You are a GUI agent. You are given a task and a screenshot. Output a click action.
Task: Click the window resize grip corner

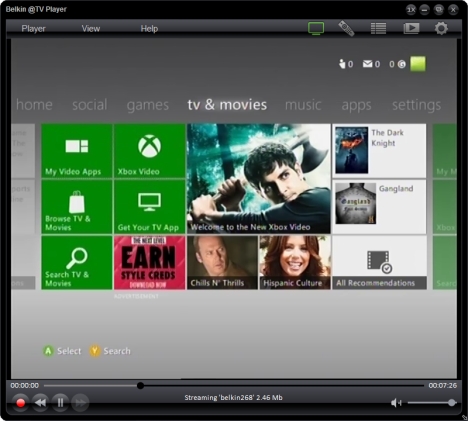pyautogui.click(x=465, y=418)
